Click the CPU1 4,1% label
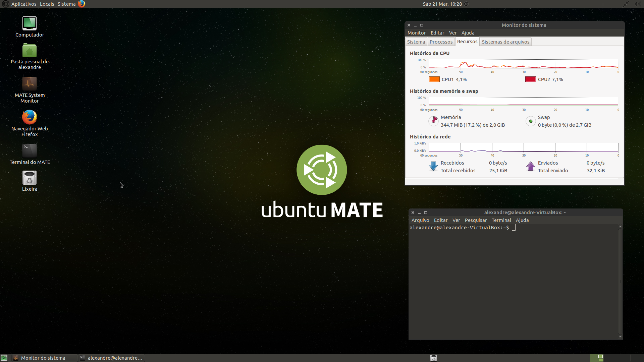 (454, 79)
